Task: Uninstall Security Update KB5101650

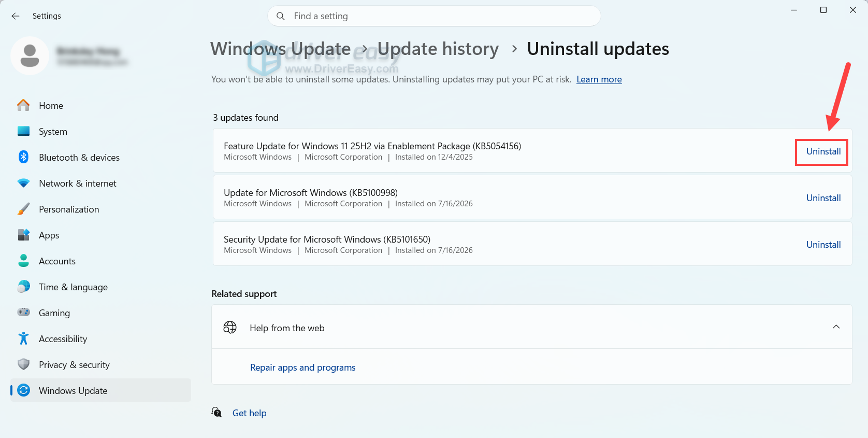Action: click(x=823, y=245)
